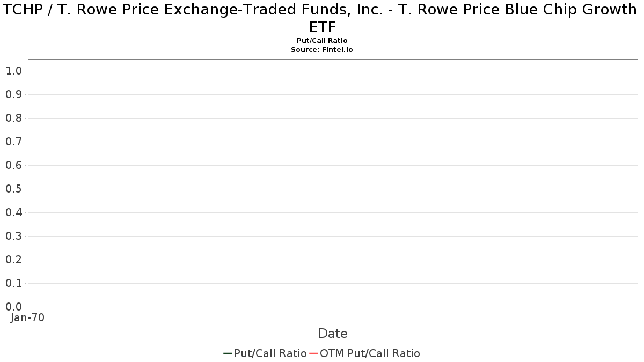This screenshot has width=644, height=362.
Task: Click the red OTM Put/Call Ratio line swatch
Action: [313, 353]
